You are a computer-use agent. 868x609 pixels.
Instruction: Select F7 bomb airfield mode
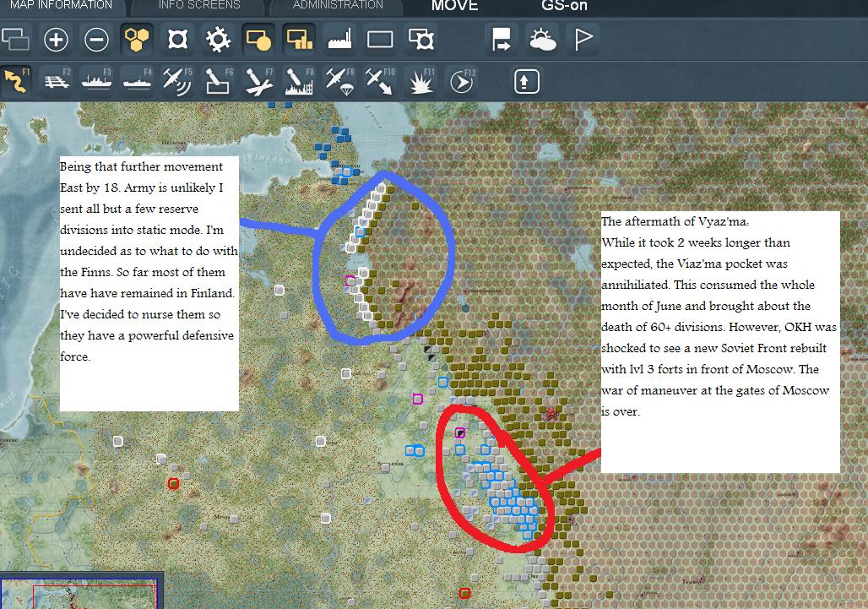(x=258, y=81)
